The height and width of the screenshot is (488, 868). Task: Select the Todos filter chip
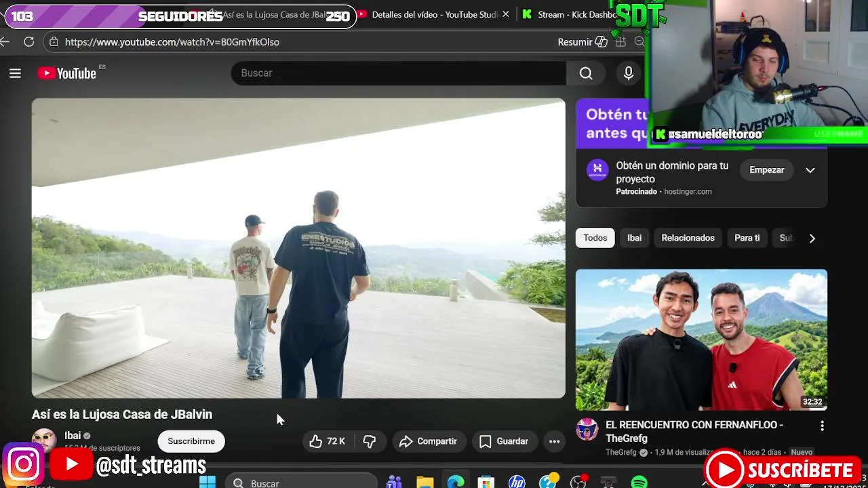pyautogui.click(x=595, y=238)
